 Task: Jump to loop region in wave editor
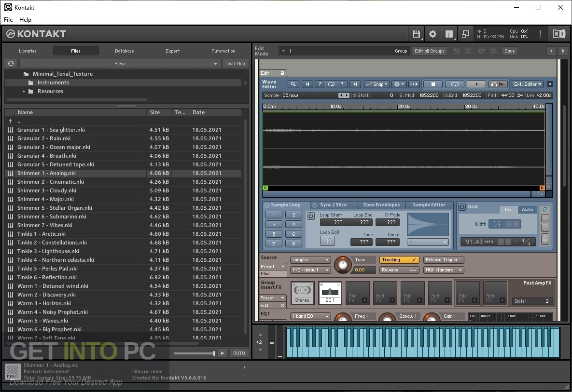(331, 84)
